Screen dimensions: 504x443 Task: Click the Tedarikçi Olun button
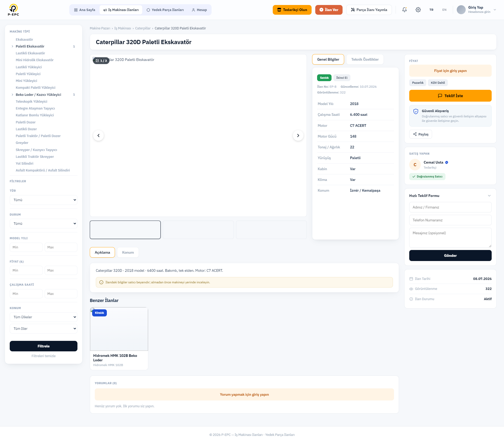(292, 10)
